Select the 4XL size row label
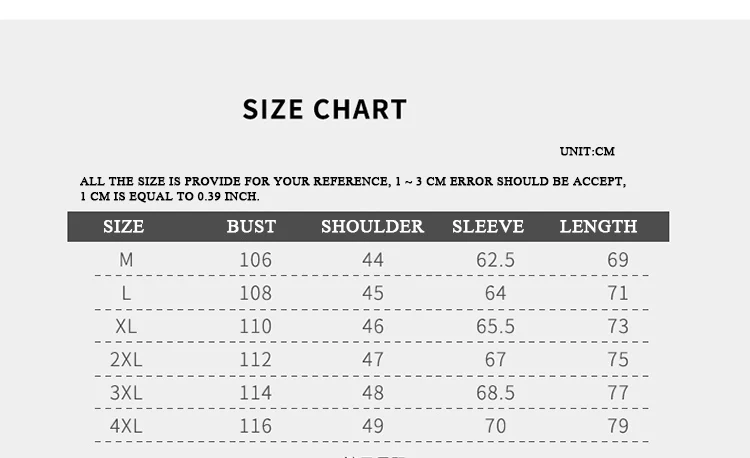Image resolution: width=750 pixels, height=458 pixels. [126, 426]
